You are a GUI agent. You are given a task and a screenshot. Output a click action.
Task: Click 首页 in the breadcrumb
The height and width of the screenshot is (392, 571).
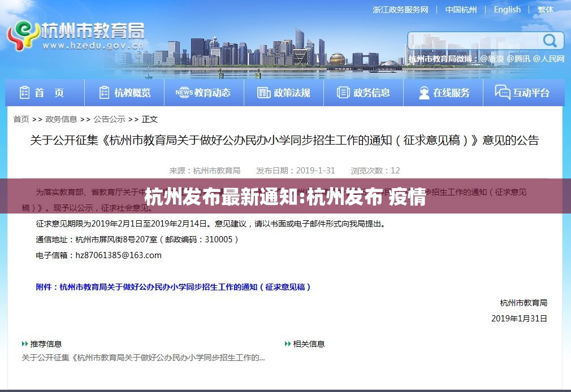21,119
